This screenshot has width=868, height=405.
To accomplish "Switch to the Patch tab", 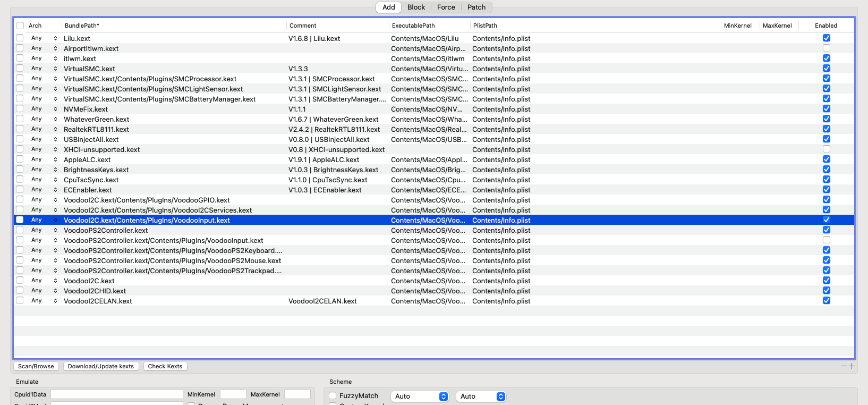I will (x=476, y=7).
